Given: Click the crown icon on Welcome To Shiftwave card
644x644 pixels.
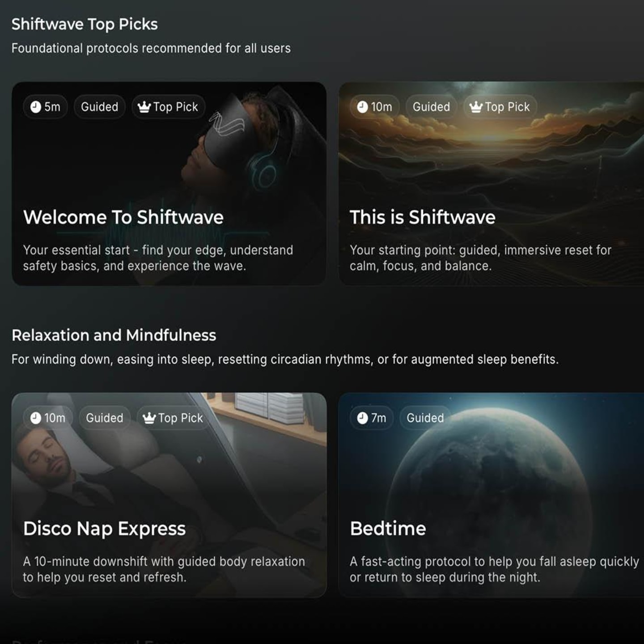Looking at the screenshot, I should pos(144,107).
